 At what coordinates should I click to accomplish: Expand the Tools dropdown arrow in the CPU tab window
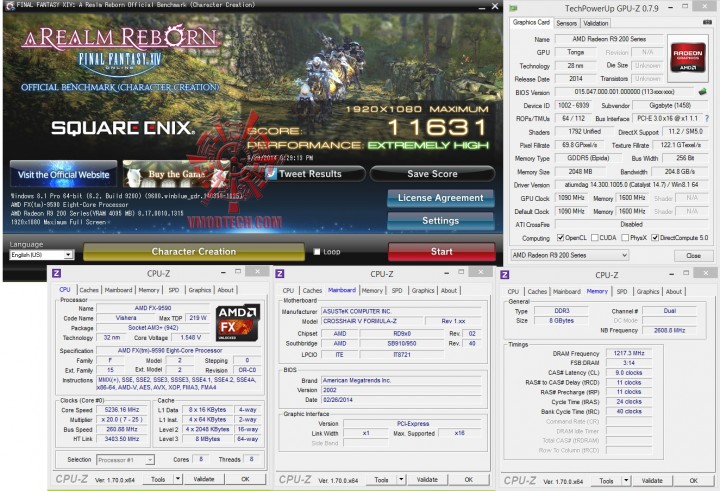click(x=178, y=479)
